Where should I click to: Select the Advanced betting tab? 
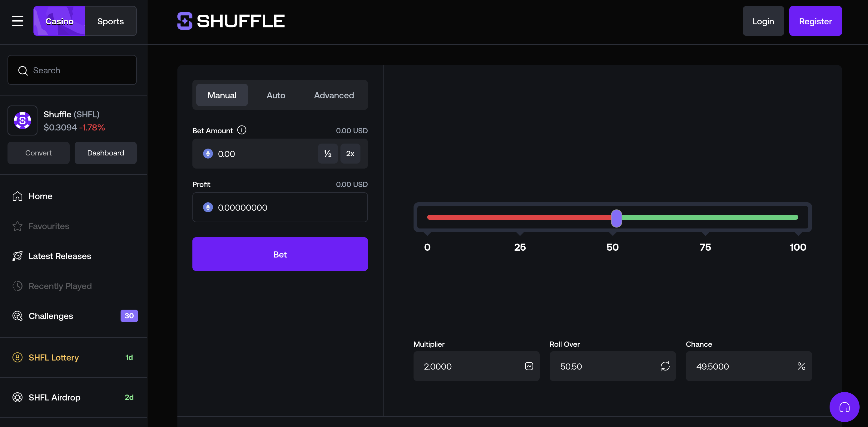click(x=334, y=95)
